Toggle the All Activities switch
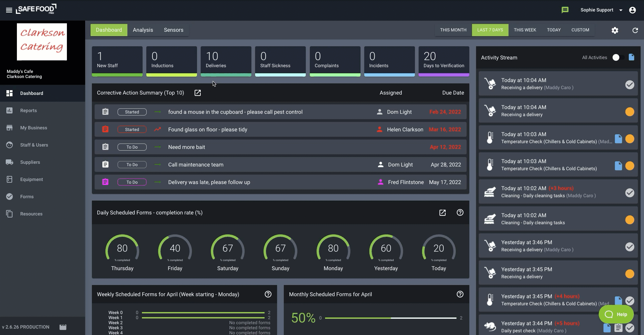644x335 pixels. (x=618, y=57)
